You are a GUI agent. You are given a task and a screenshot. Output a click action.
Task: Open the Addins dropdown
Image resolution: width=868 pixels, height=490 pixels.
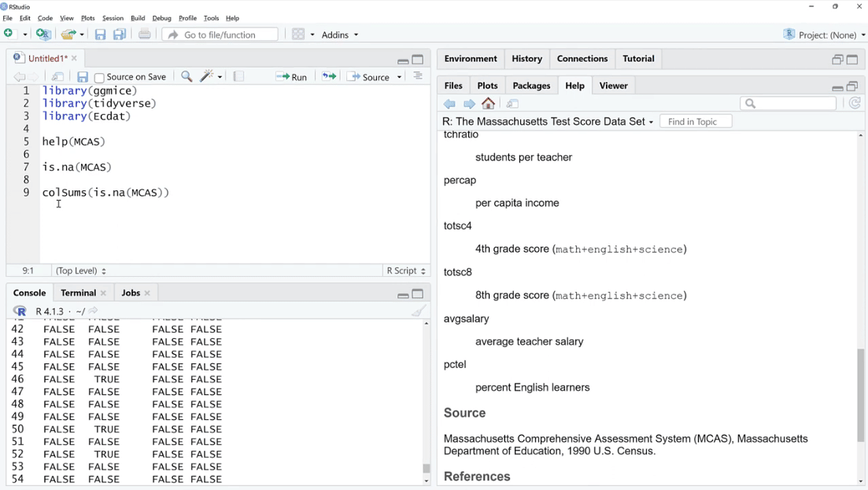click(x=339, y=35)
